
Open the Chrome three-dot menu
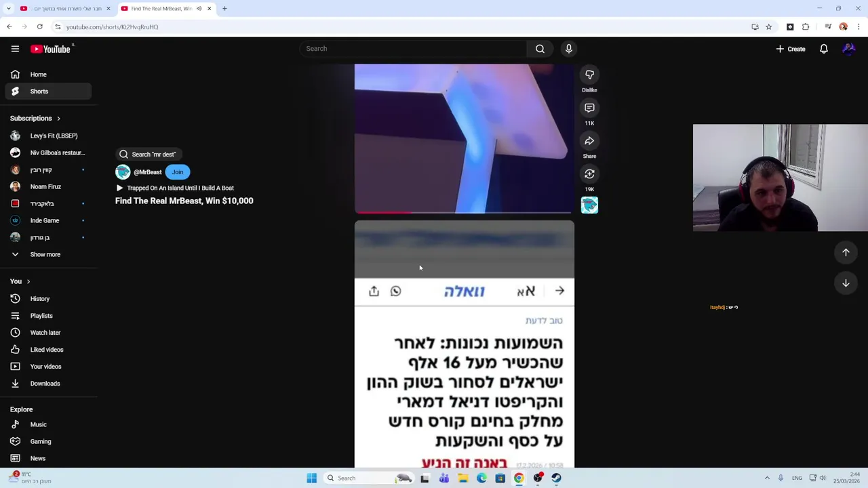pos(859,27)
